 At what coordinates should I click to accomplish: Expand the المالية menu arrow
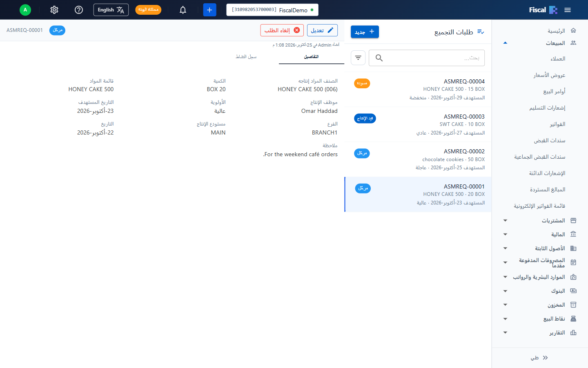(x=505, y=234)
